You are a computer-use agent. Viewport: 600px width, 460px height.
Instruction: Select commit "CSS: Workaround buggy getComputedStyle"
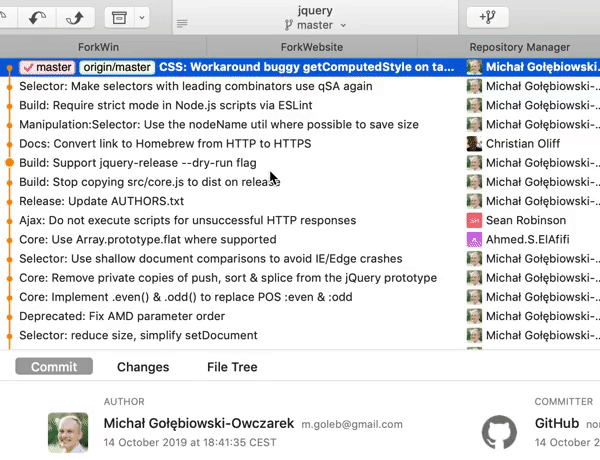tap(307, 67)
